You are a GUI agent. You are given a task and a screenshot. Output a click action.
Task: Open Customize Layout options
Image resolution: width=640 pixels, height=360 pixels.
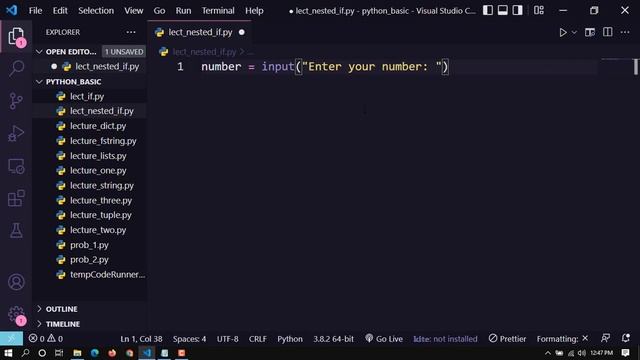coord(539,10)
